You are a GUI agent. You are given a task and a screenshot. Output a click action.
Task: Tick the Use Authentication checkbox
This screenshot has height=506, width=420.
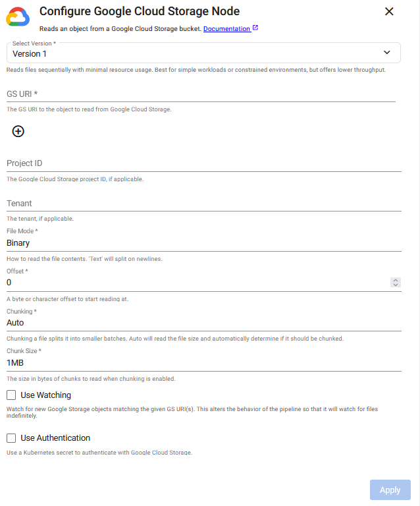point(11,437)
